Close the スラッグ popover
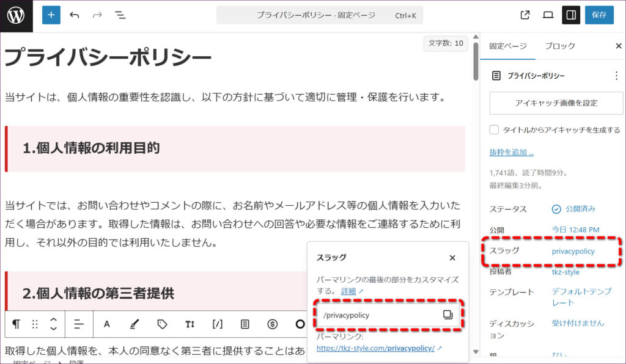Image resolution: width=626 pixels, height=364 pixels. [452, 258]
